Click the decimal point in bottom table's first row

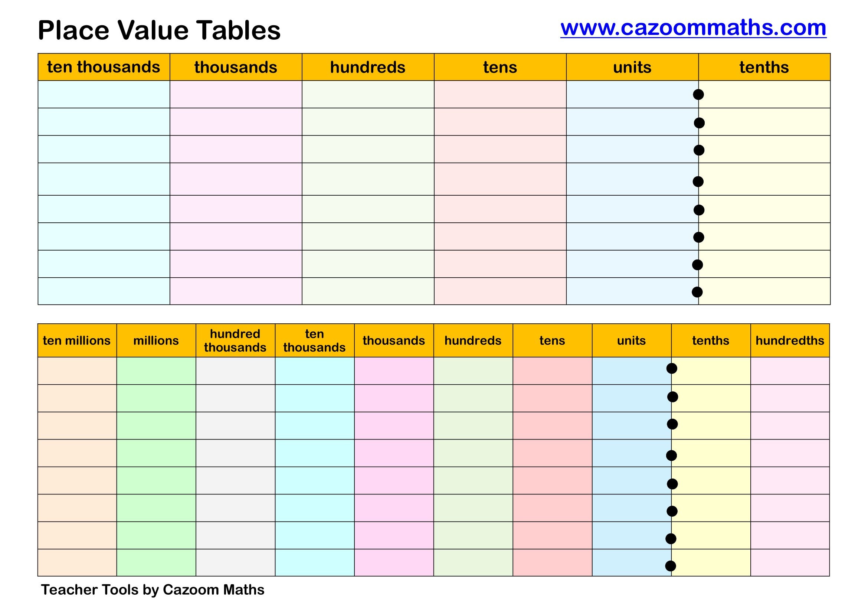pos(671,368)
